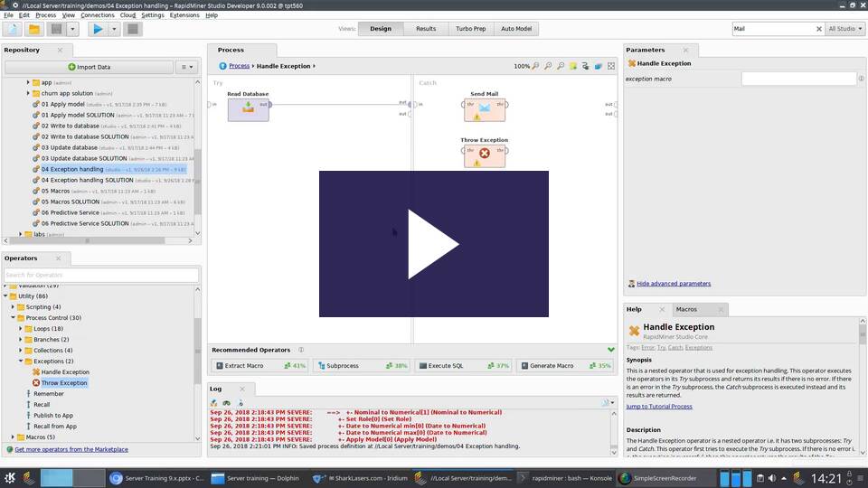Image resolution: width=868 pixels, height=488 pixels.
Task: Stop the process with the gray square button
Action: point(132,29)
